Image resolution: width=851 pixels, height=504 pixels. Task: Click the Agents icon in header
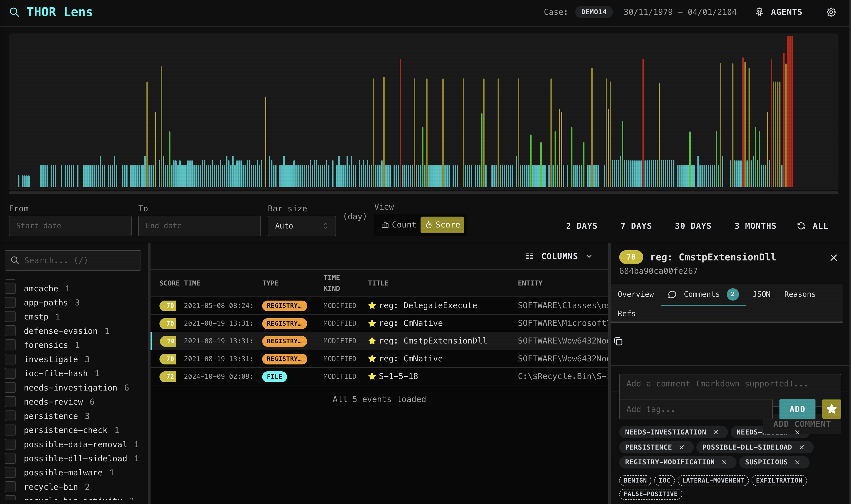759,12
